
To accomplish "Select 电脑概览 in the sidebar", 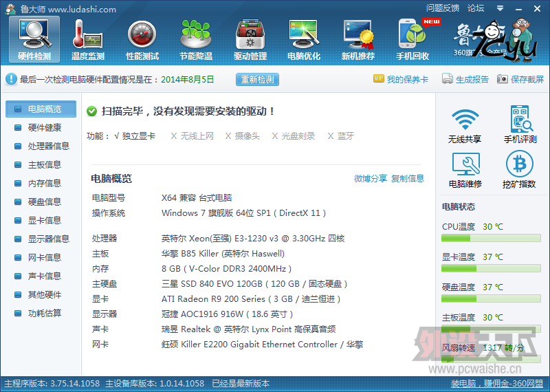I will pyautogui.click(x=41, y=109).
